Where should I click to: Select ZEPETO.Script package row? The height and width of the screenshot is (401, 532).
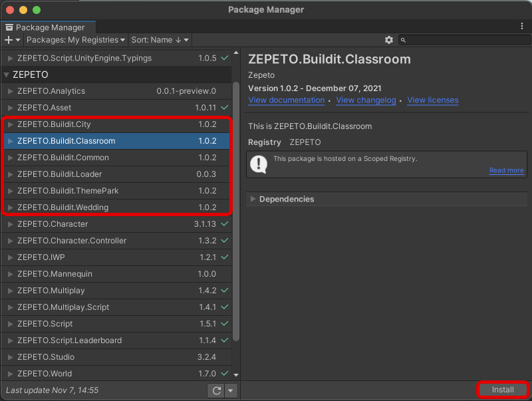click(116, 324)
